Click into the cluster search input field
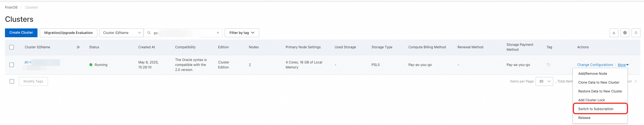Image resolution: width=644 pixels, height=125 pixels. click(185, 33)
